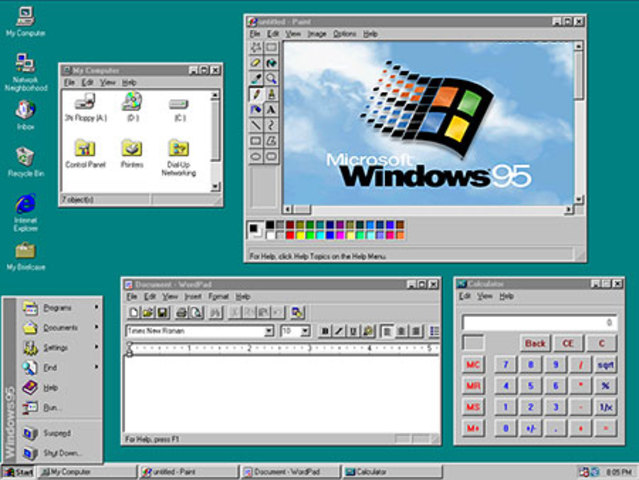Open the File menu in My Computer window
Screen dimensions: 639x480
pyautogui.click(x=69, y=83)
